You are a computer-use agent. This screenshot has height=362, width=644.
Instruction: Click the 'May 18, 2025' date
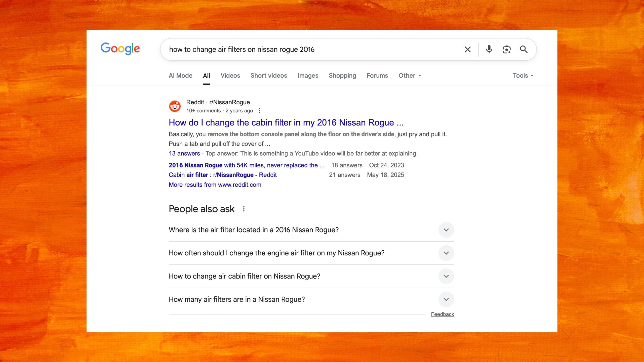pos(385,175)
